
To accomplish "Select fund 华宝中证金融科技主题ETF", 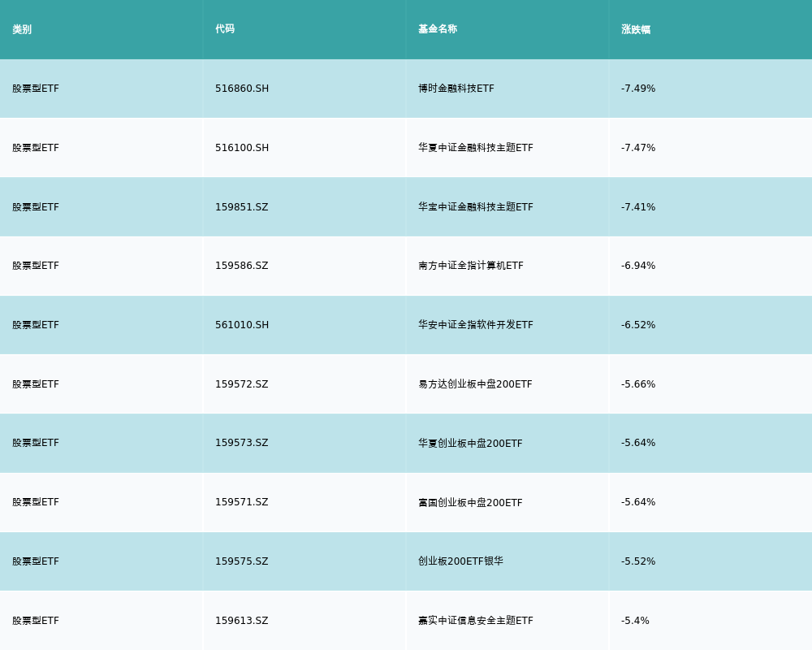I will click(x=475, y=207).
